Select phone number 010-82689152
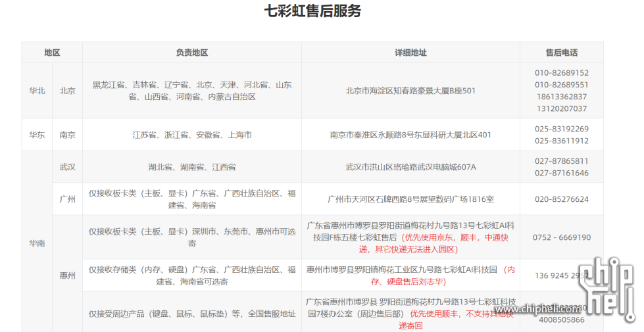The width and height of the screenshot is (644, 332). pos(562,72)
